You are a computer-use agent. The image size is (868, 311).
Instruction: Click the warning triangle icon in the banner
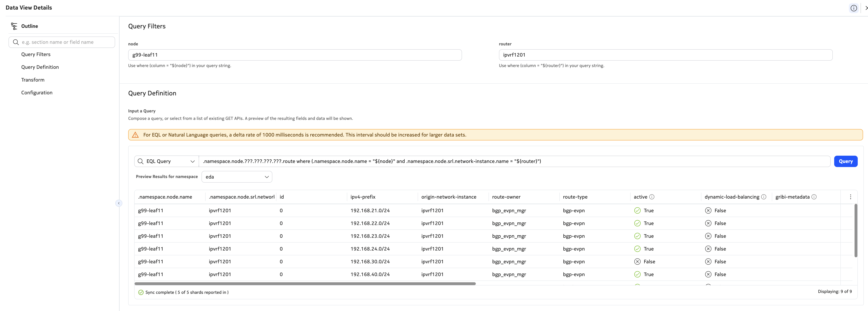click(x=135, y=135)
